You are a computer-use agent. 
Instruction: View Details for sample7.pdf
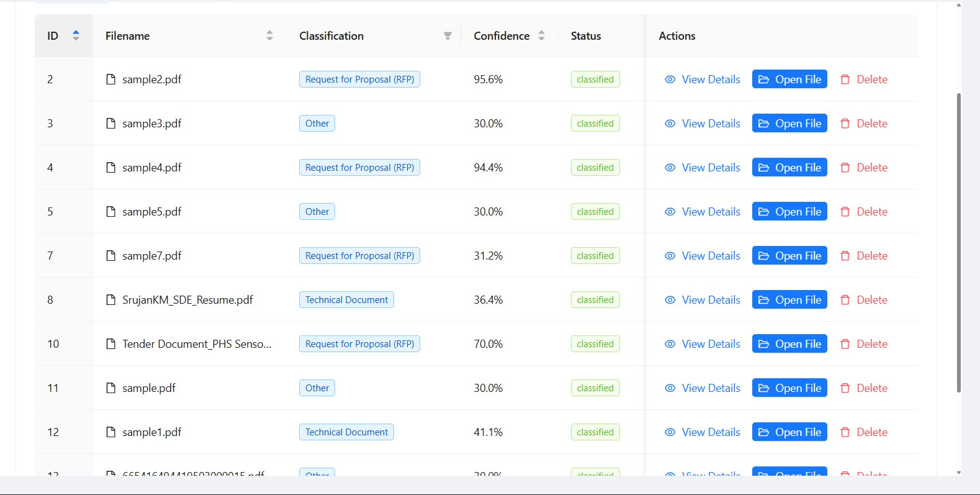[x=703, y=255]
